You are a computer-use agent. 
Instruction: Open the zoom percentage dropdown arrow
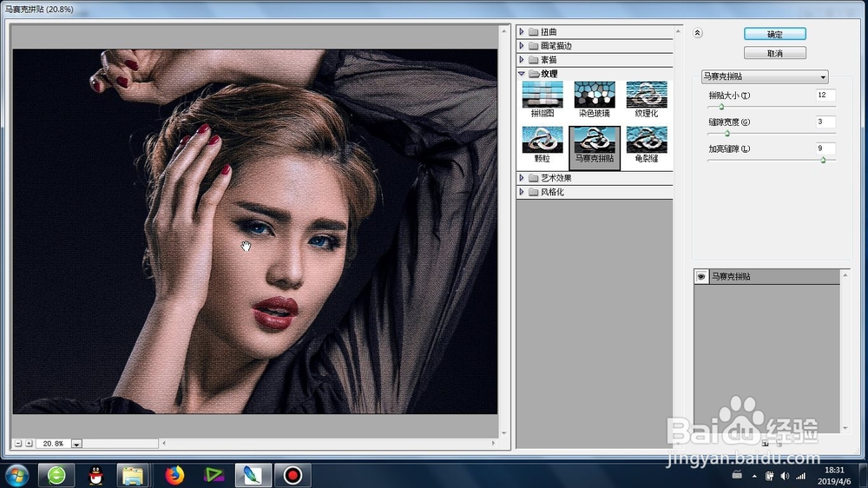(77, 444)
